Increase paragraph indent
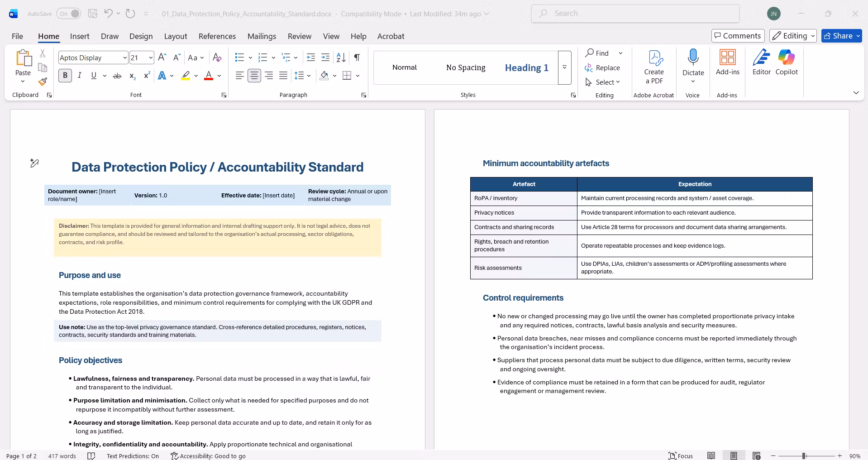Screen dimensions: 868x460 (325, 57)
